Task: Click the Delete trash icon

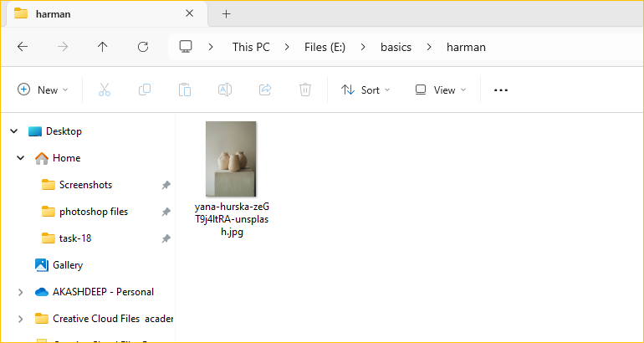Action: (x=305, y=90)
